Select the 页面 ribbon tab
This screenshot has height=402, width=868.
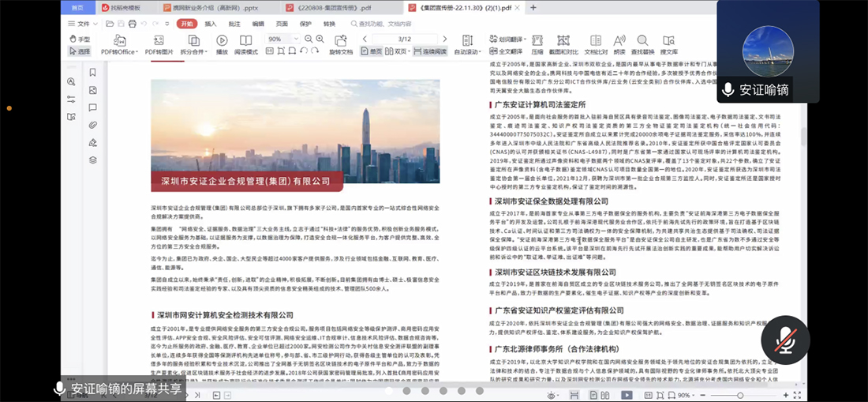pos(282,24)
